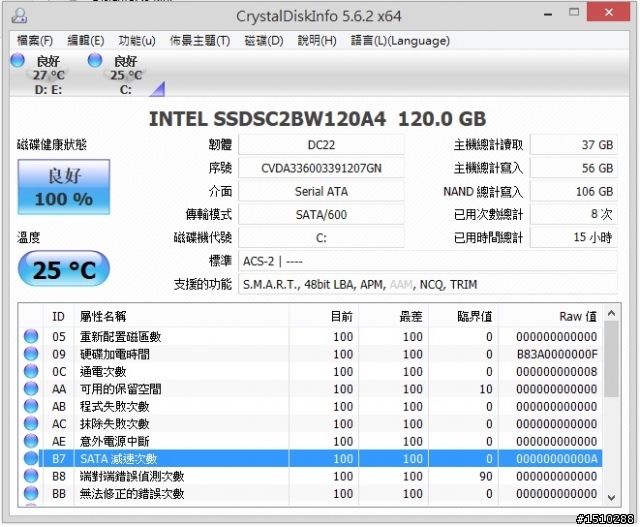Viewport: 640px width, 527px height.
Task: Click the CrystalDiskInfo app icon in title bar
Action: click(x=19, y=16)
